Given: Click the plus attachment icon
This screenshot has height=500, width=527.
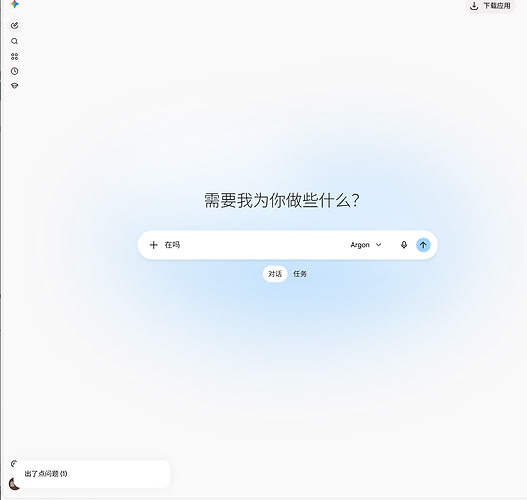Looking at the screenshot, I should 154,245.
